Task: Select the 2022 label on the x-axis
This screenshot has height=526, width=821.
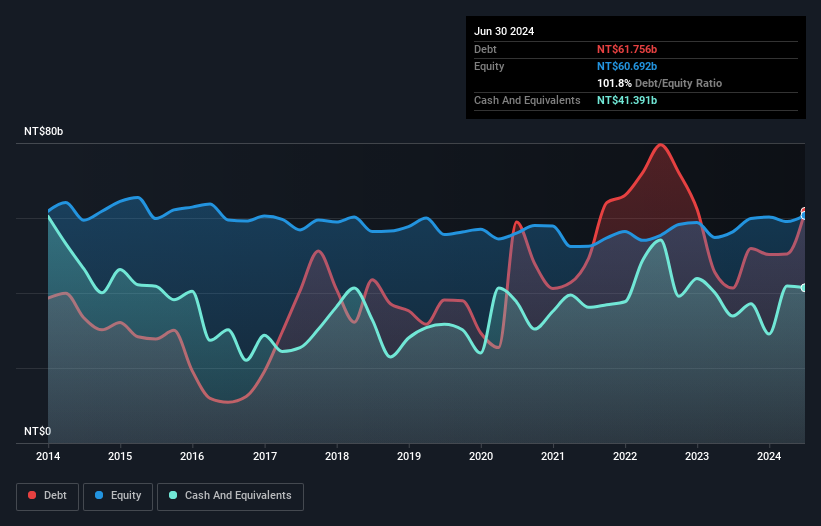Action: pos(625,456)
